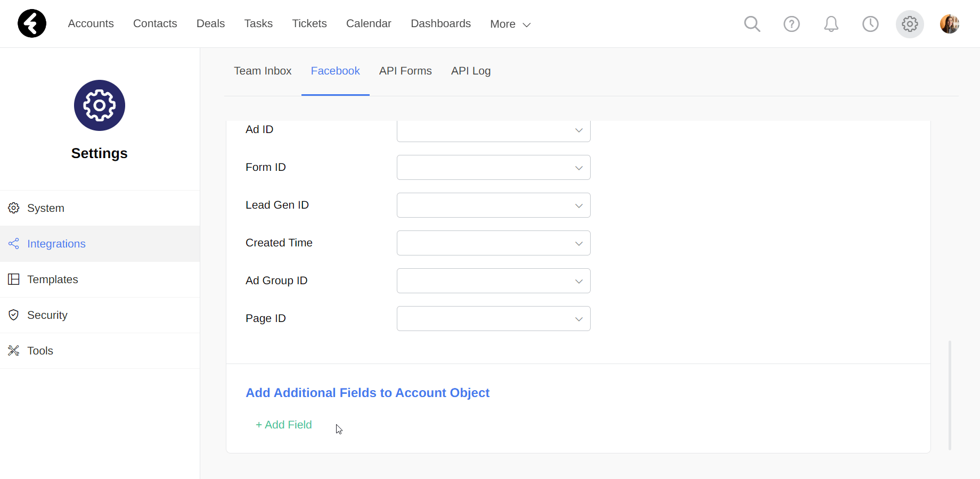This screenshot has height=479, width=980.
Task: Go to Contacts in top navigation
Action: (155, 23)
